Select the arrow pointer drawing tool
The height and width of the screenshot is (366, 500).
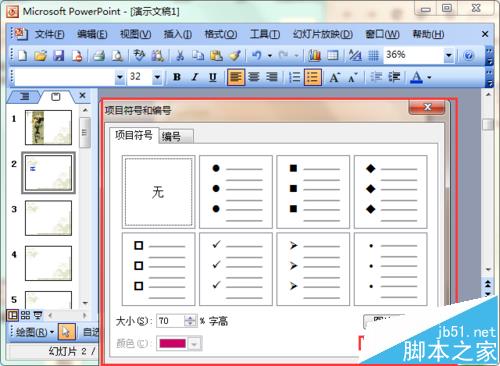click(x=66, y=332)
